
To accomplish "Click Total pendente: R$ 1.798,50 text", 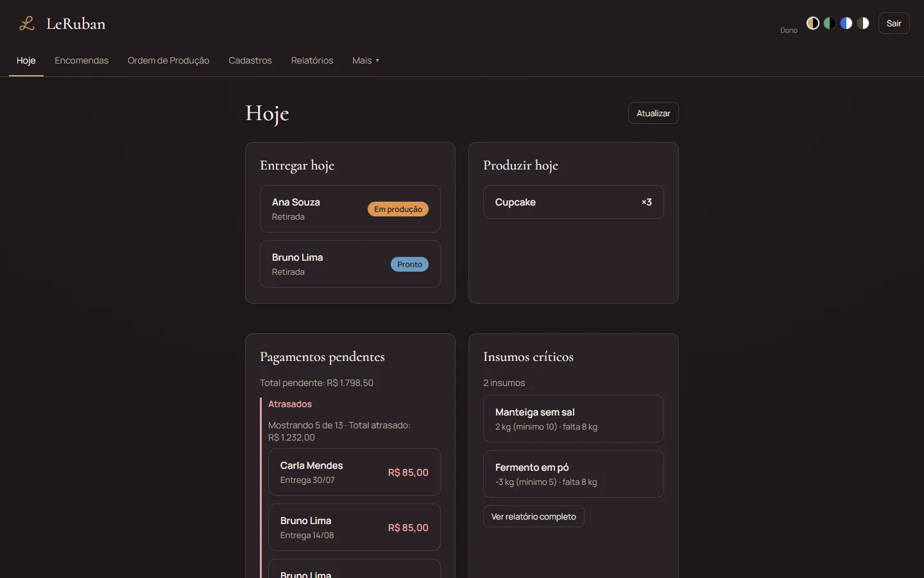I will tap(316, 383).
